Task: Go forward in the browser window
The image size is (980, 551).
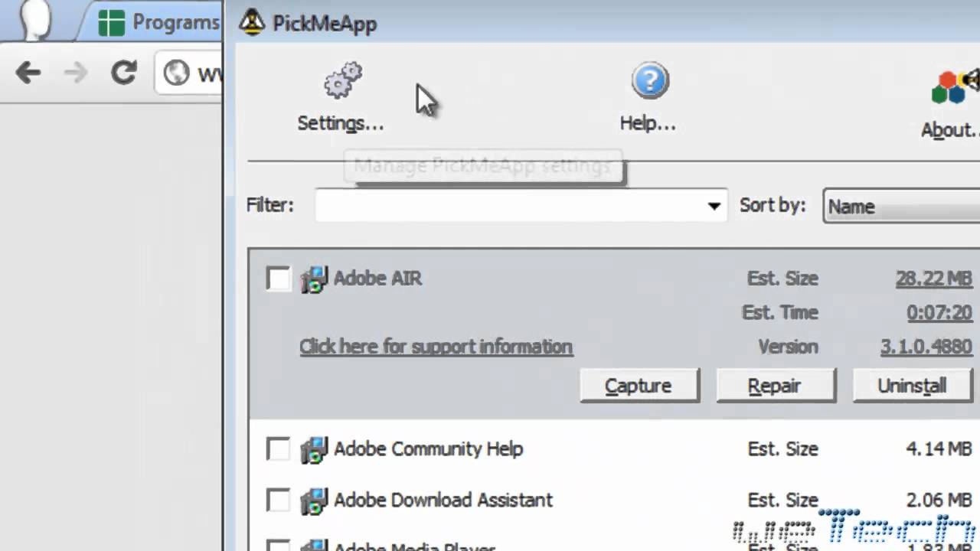Action: [76, 73]
